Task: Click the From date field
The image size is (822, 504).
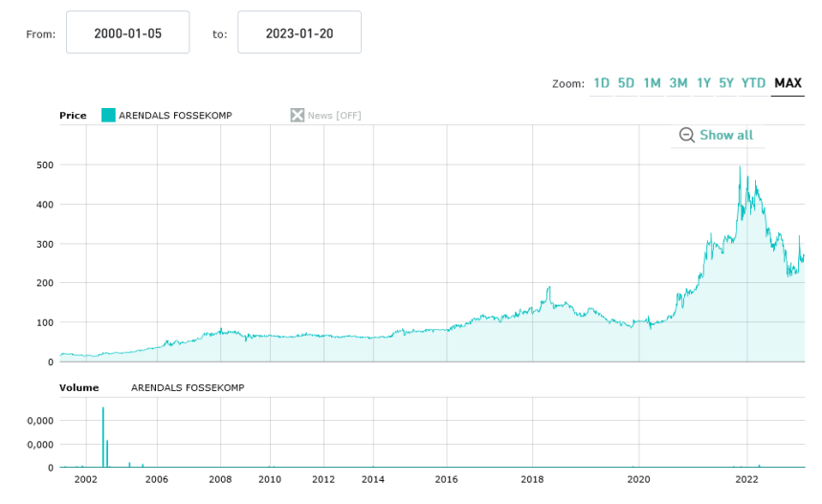Action: pyautogui.click(x=127, y=33)
